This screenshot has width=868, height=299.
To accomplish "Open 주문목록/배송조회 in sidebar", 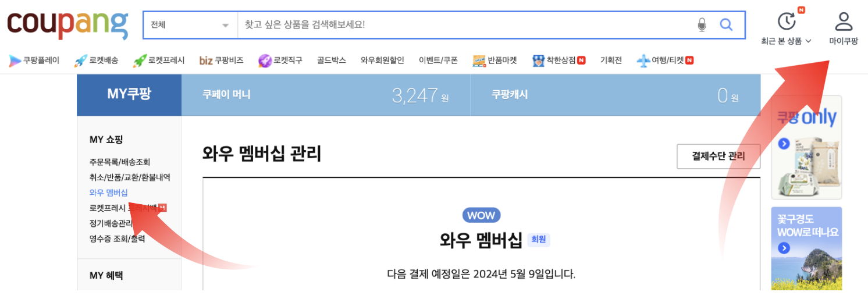I will pos(119,162).
